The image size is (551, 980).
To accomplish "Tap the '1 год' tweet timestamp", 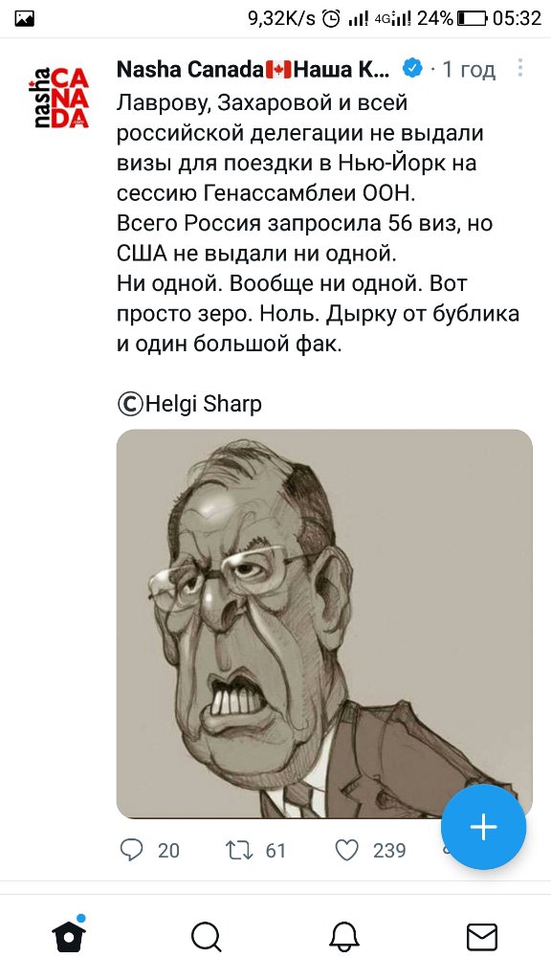I will [x=469, y=69].
